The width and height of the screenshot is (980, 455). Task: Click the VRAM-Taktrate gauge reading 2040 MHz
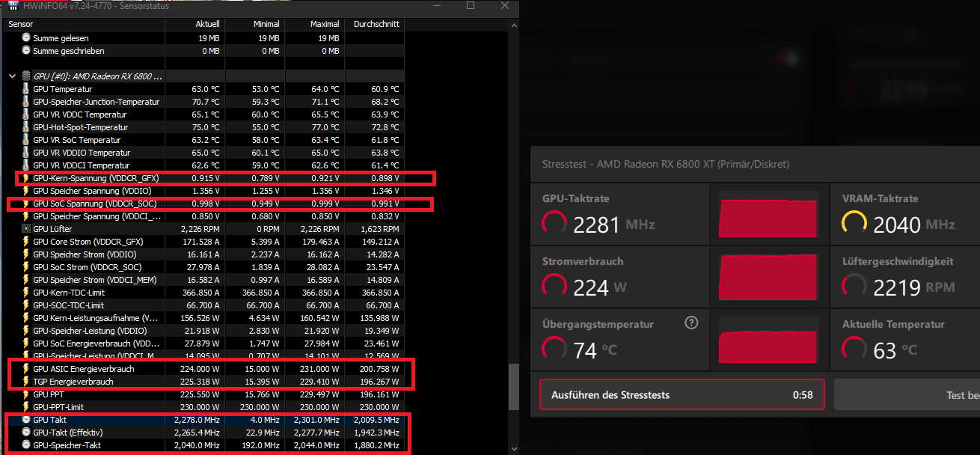pos(854,223)
